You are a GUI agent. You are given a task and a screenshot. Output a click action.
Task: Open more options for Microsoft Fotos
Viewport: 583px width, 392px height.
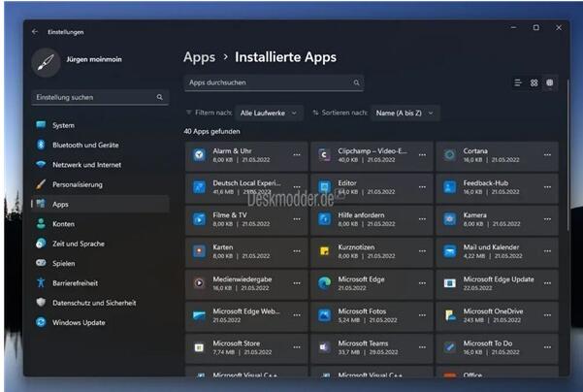[x=422, y=315]
